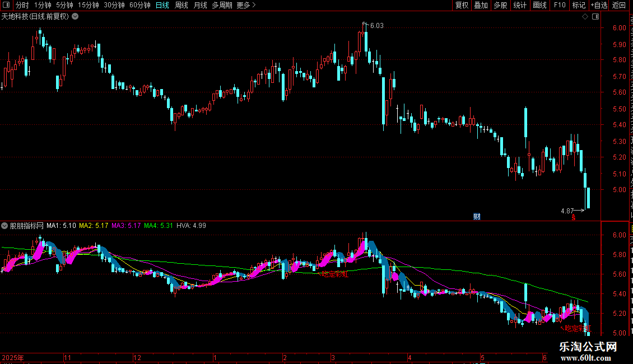Activate the 画线 drawing tools
633x364 pixels.
(539, 5)
